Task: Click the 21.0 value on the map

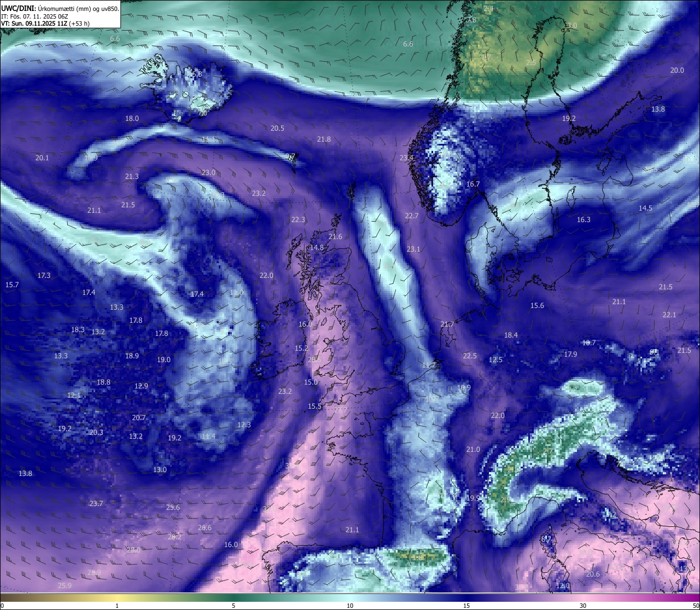Action: pyautogui.click(x=473, y=449)
